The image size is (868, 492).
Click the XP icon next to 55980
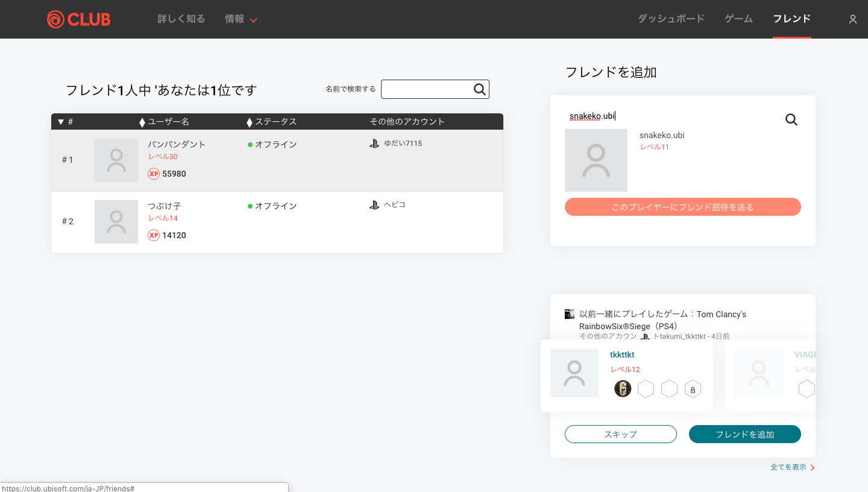(x=154, y=174)
